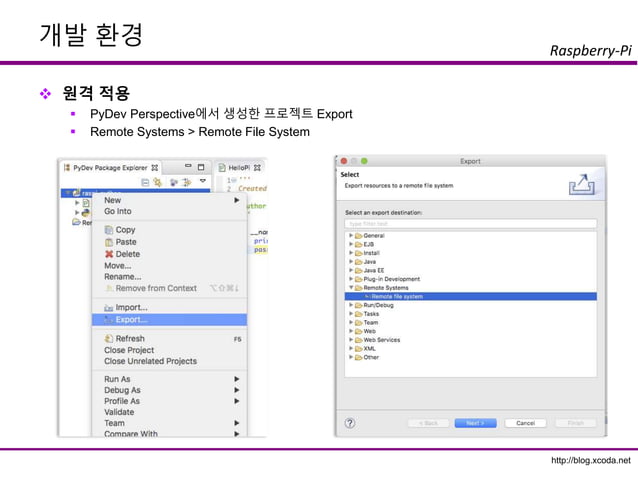Screen dimensions: 638x478
Task: Choose Close Unrelated Projects menu entry
Action: pyautogui.click(x=169, y=361)
